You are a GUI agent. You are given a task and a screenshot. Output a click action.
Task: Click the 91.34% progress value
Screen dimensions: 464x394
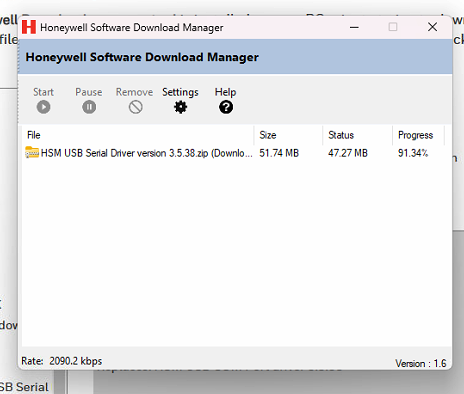[x=413, y=153]
